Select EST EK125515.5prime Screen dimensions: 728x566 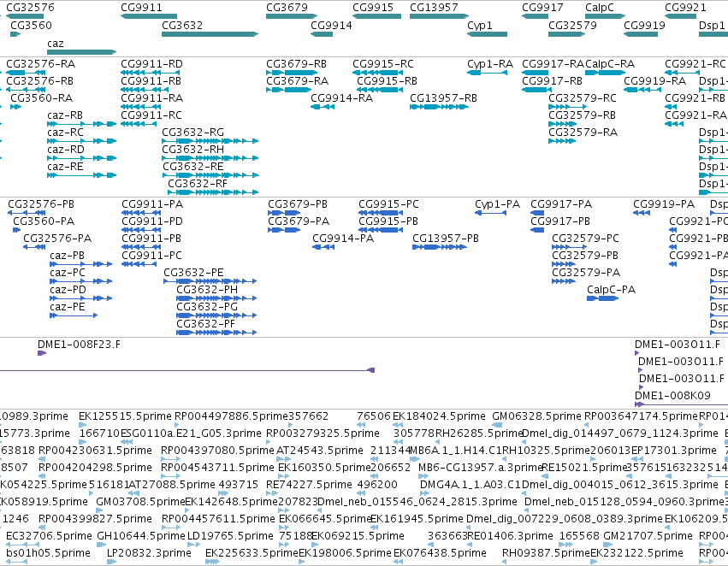[x=126, y=416]
